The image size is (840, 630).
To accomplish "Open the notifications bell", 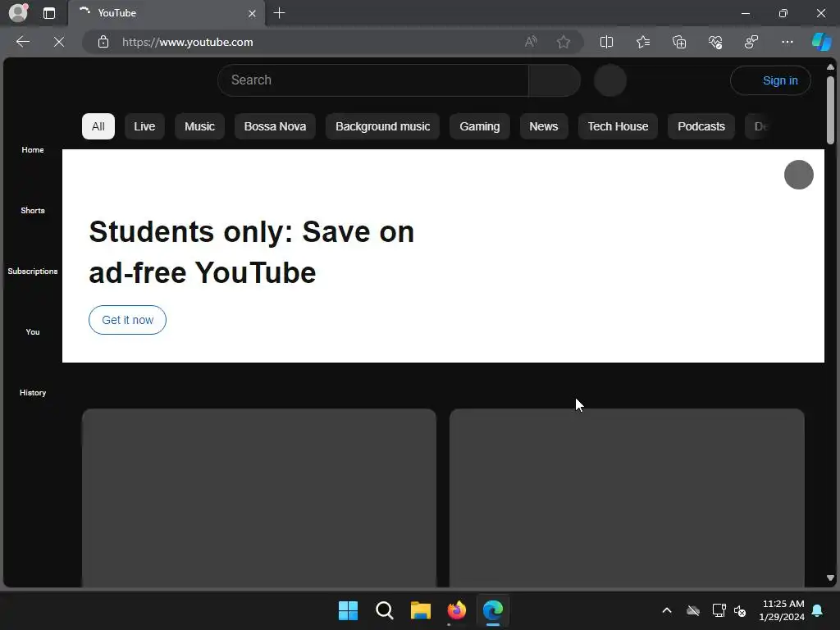I will coord(818,610).
